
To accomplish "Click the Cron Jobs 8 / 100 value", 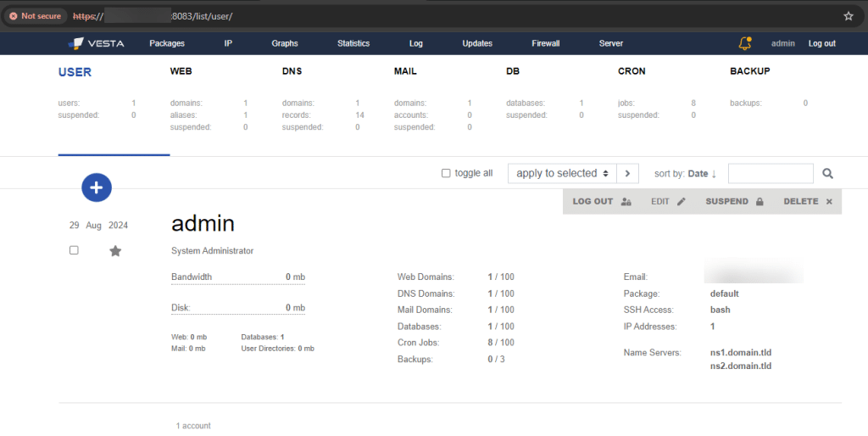I will coord(501,343).
